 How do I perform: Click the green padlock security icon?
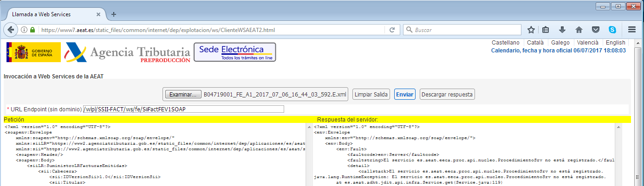[x=33, y=30]
